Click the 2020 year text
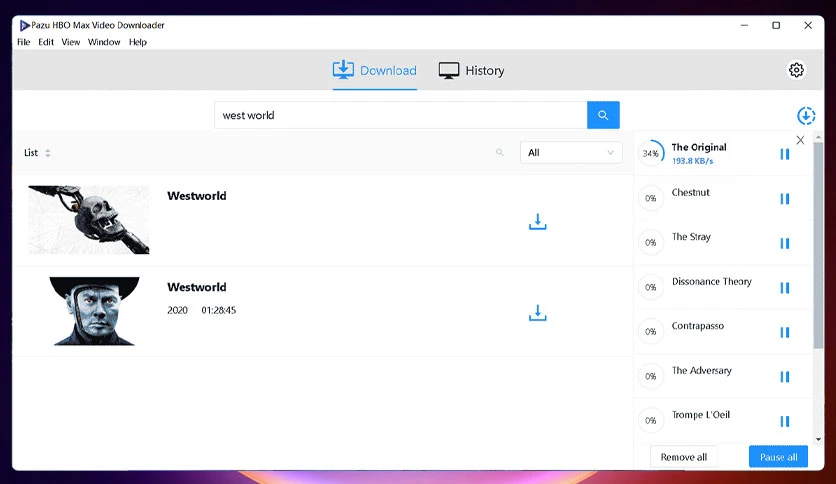The image size is (836, 484). (178, 310)
